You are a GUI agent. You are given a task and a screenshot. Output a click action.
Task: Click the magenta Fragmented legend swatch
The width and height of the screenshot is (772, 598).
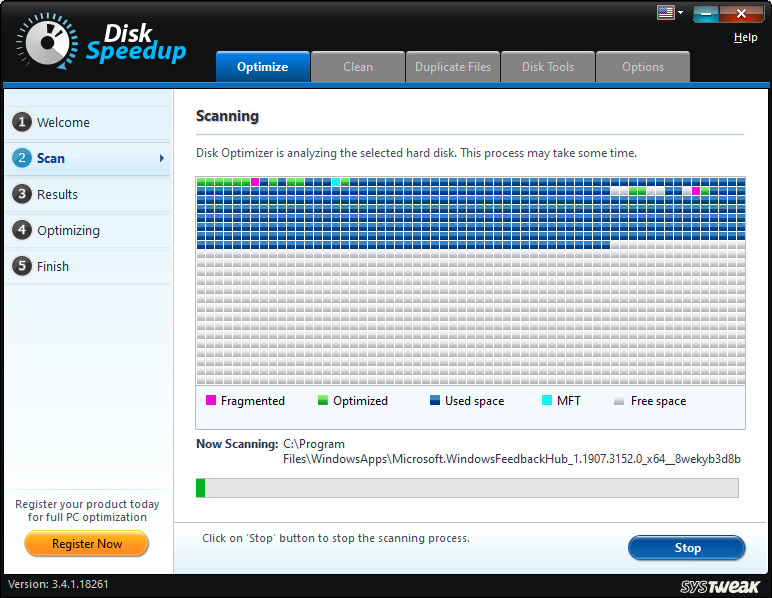(x=211, y=400)
